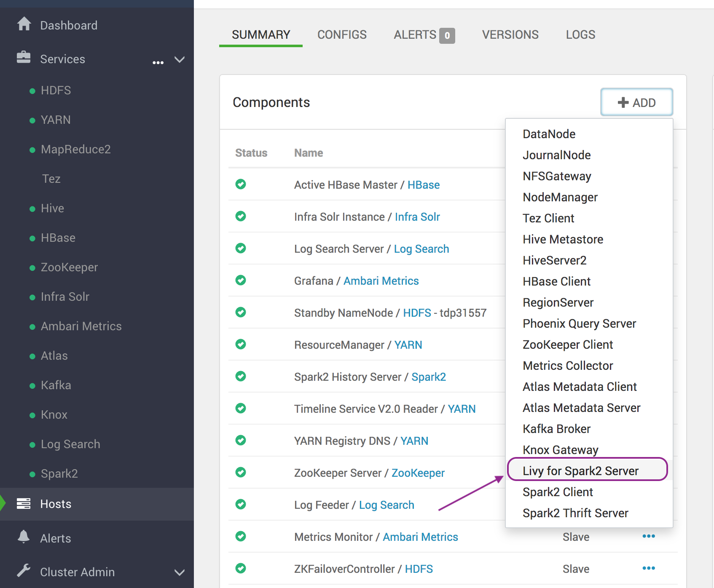Viewport: 714px width, 588px height.
Task: Open the VERSIONS tab
Action: 510,35
